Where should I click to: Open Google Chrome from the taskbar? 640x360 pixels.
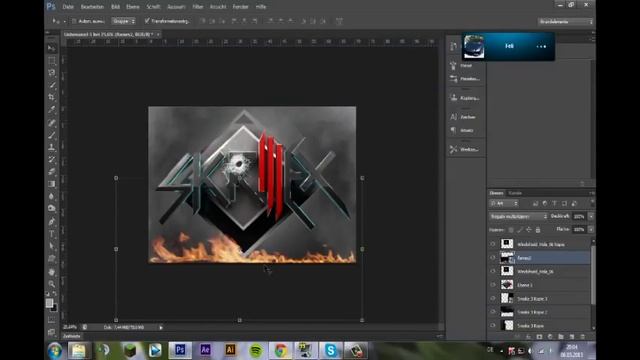pos(280,350)
